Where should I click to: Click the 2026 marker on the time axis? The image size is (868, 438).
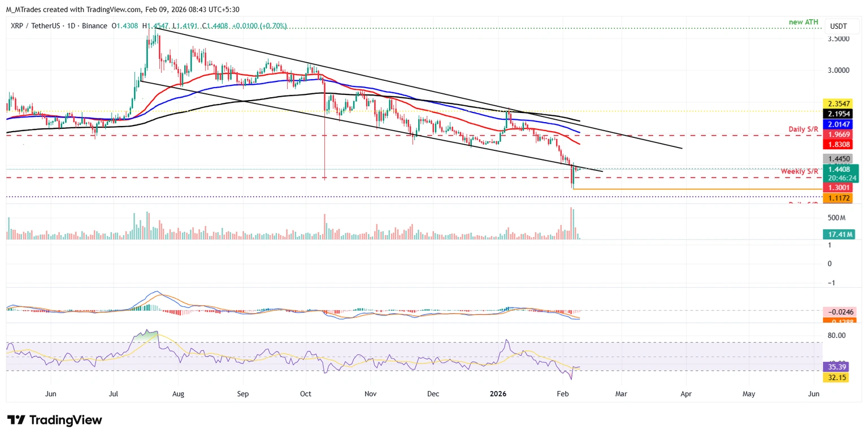(498, 393)
